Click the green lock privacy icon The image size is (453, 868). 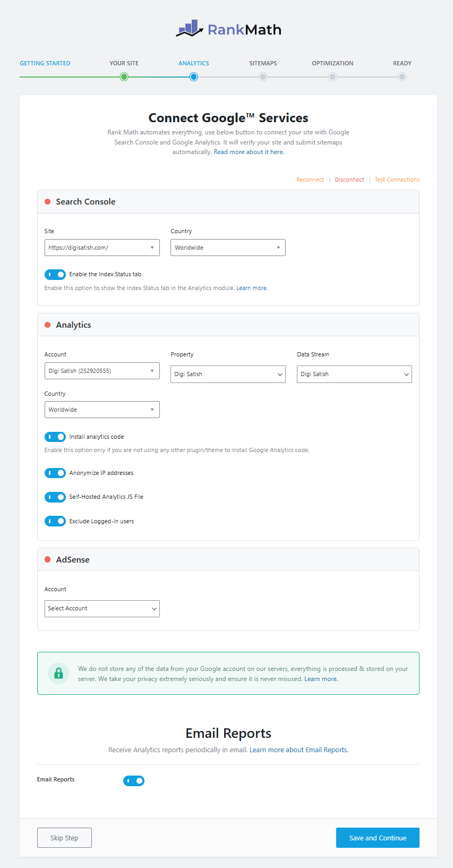(58, 673)
